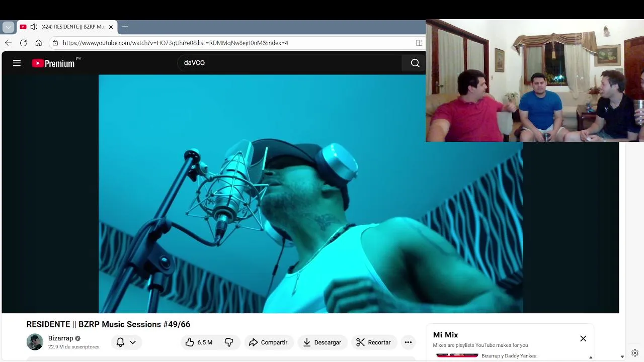
Task: Open browser sidebar settings gear
Action: 635,353
